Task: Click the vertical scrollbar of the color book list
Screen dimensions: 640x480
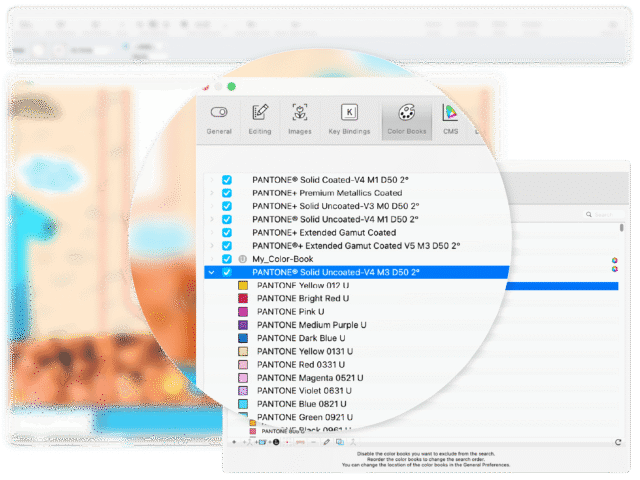Action: click(x=622, y=227)
